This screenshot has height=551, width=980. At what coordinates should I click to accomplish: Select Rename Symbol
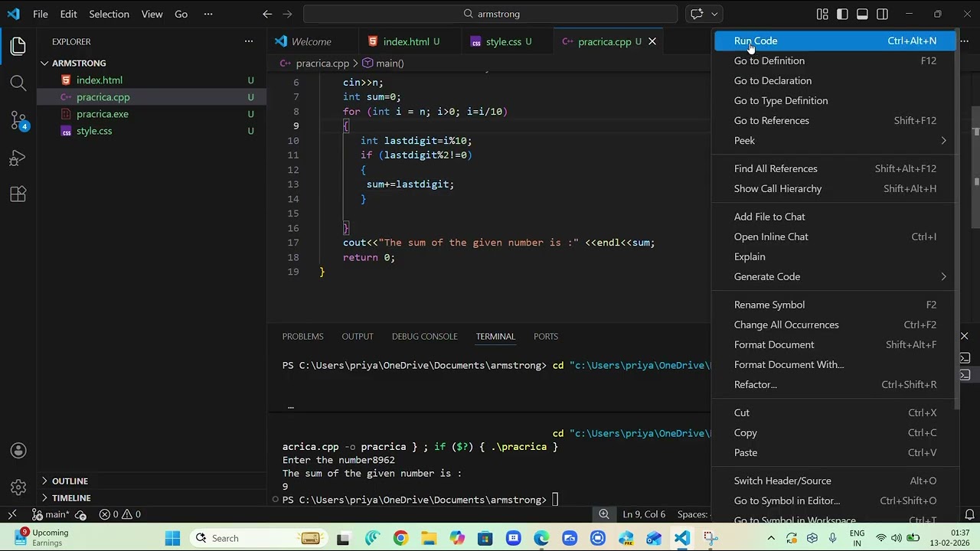835,305
